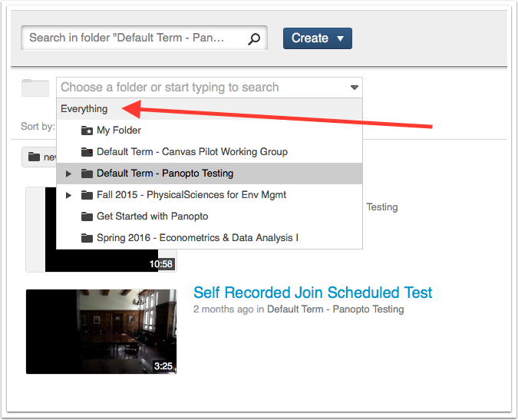The width and height of the screenshot is (518, 420).
Task: Select Spring 2016 - Econometrics & Data Analysis I
Action: tap(210, 237)
